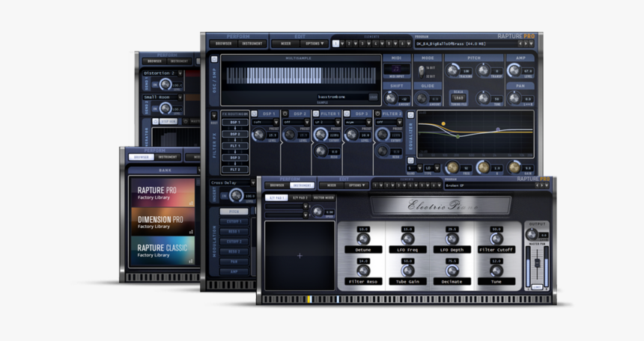
Task: Click the MIDI input note icon
Action: click(396, 69)
